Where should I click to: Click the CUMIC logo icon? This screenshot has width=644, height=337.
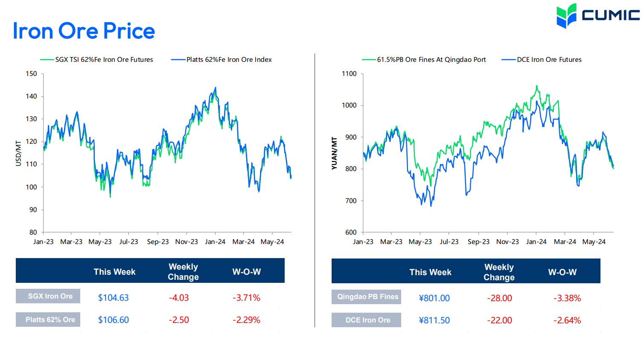point(567,16)
